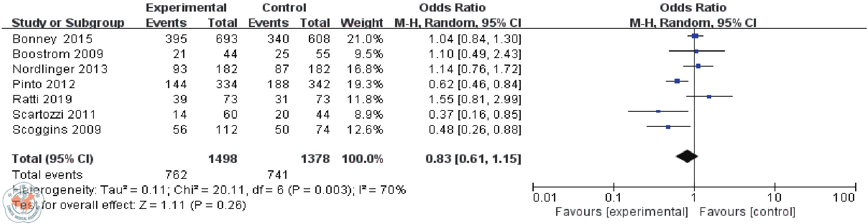This screenshot has width=868, height=224.
Task: Click the Bonney 2015 blue square marker
Action: pos(695,36)
